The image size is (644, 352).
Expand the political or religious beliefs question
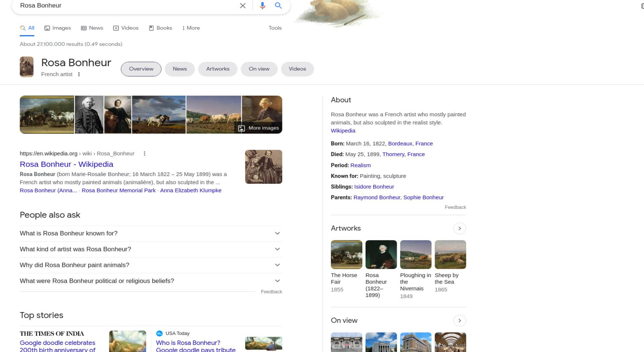[151, 281]
